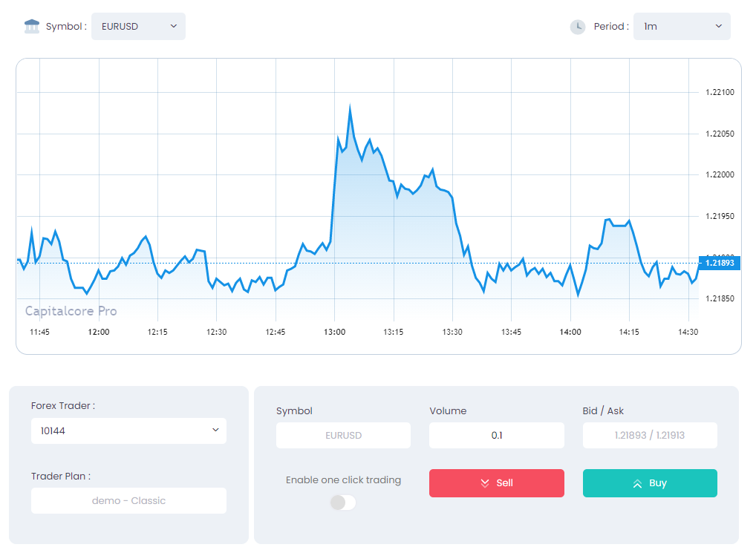This screenshot has height=553, width=756.
Task: Click the Trader Plan field demo - Classic
Action: pos(128,500)
